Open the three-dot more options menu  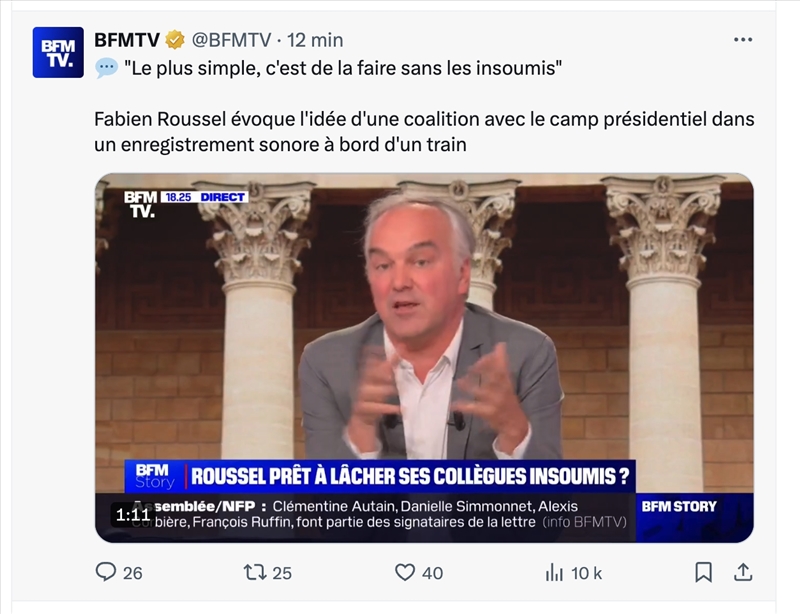tap(742, 40)
